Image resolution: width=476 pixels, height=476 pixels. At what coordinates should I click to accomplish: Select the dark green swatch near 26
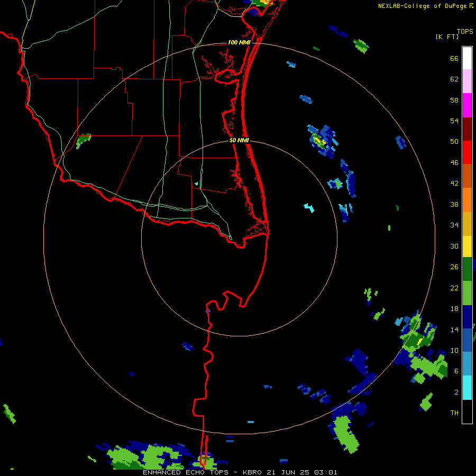(x=467, y=269)
